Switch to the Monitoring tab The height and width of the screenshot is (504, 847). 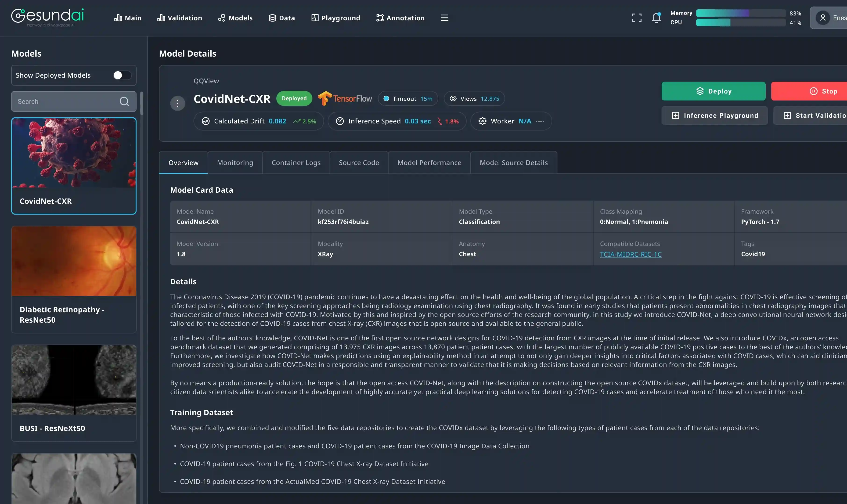235,163
